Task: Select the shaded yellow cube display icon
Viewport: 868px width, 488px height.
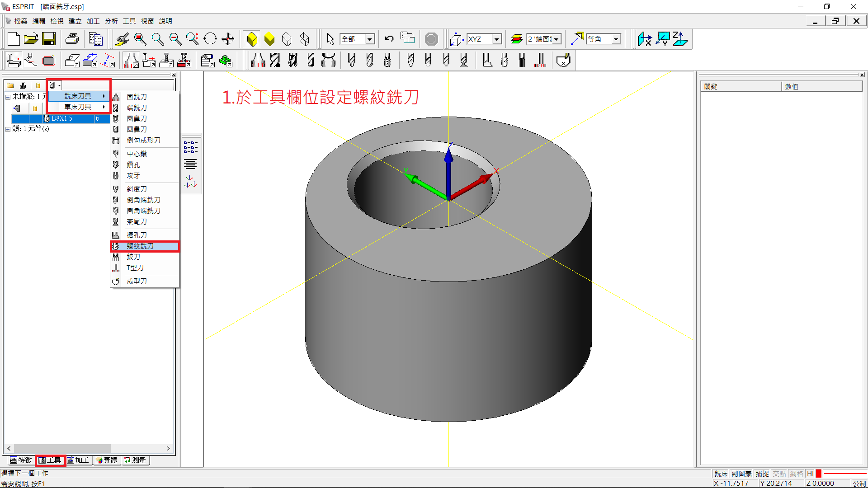Action: [x=252, y=39]
